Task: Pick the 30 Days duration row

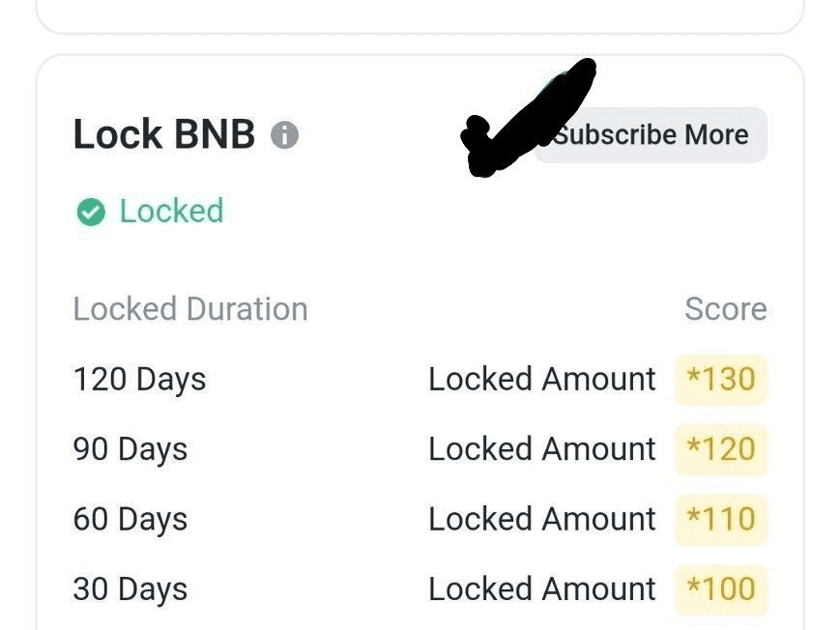Action: pyautogui.click(x=130, y=589)
